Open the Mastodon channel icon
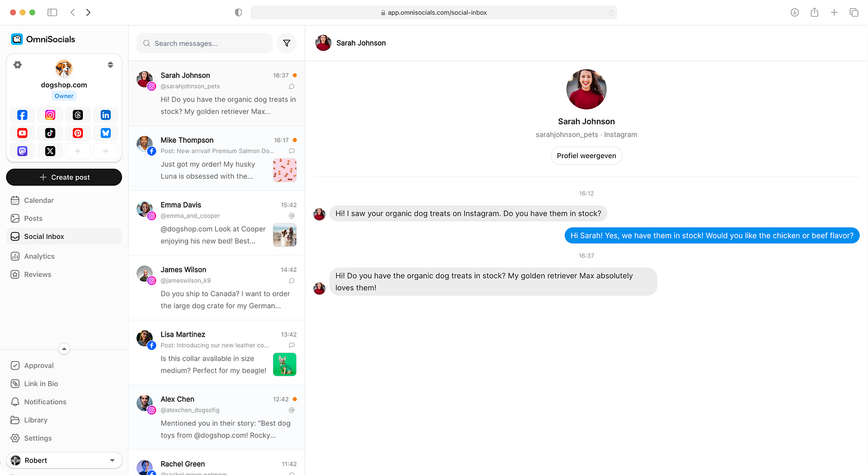The width and height of the screenshot is (868, 475). [22, 151]
